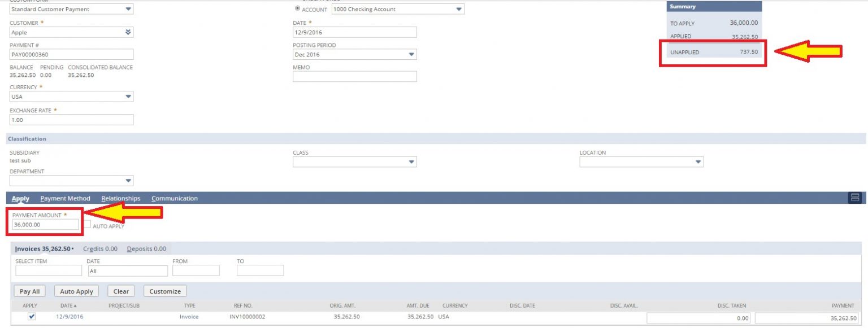The width and height of the screenshot is (868, 328).
Task: Expand the Currency dropdown
Action: (129, 97)
